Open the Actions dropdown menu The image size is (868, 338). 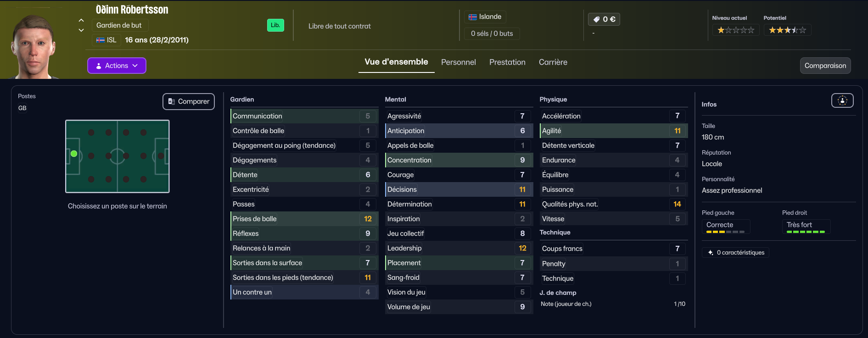pyautogui.click(x=117, y=66)
